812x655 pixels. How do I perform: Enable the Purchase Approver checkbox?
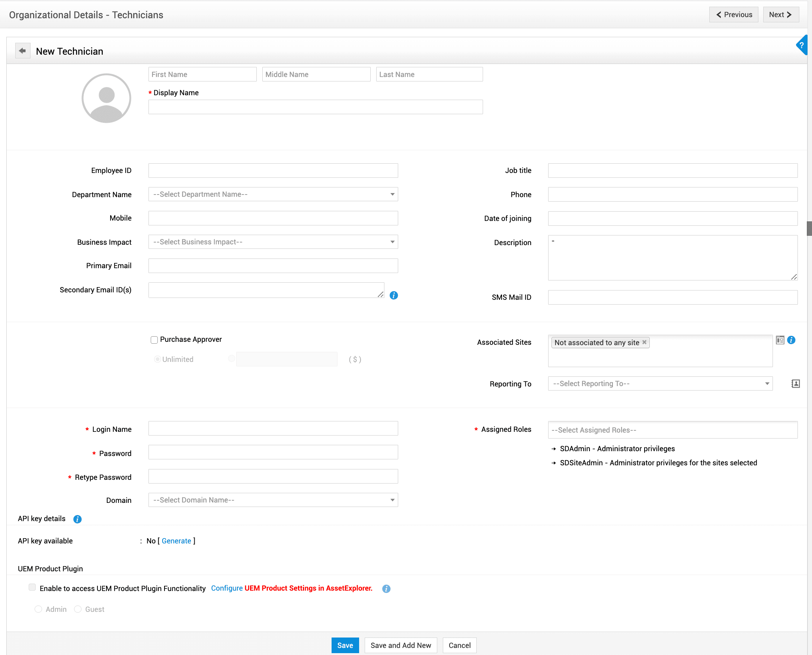(x=154, y=340)
